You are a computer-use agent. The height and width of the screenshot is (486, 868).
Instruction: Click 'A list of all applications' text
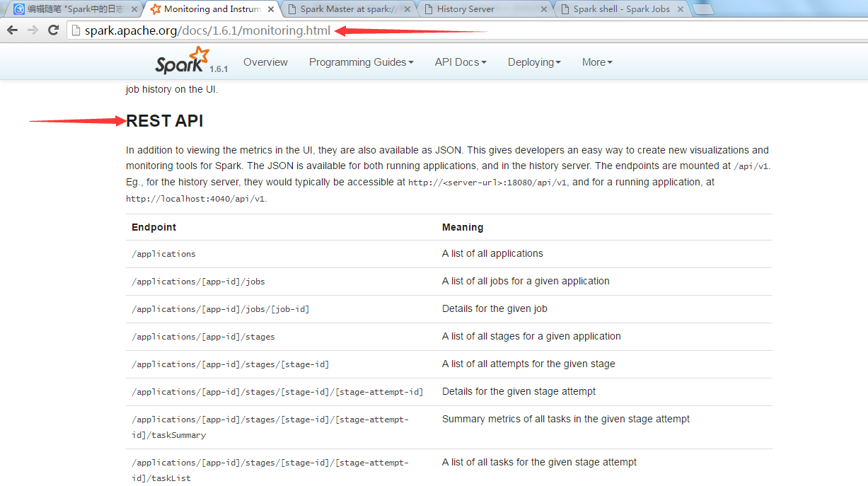[x=492, y=253]
